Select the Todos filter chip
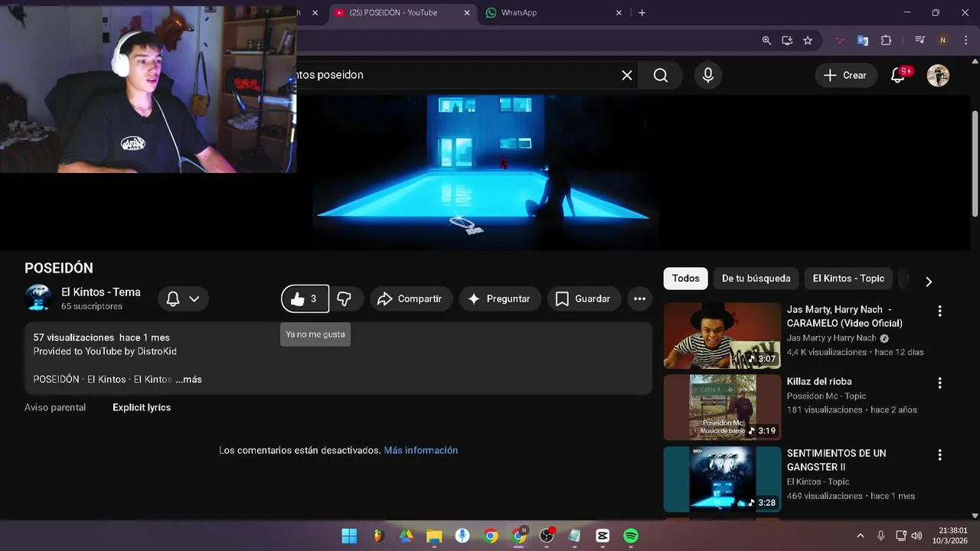This screenshot has height=551, width=980. click(686, 279)
